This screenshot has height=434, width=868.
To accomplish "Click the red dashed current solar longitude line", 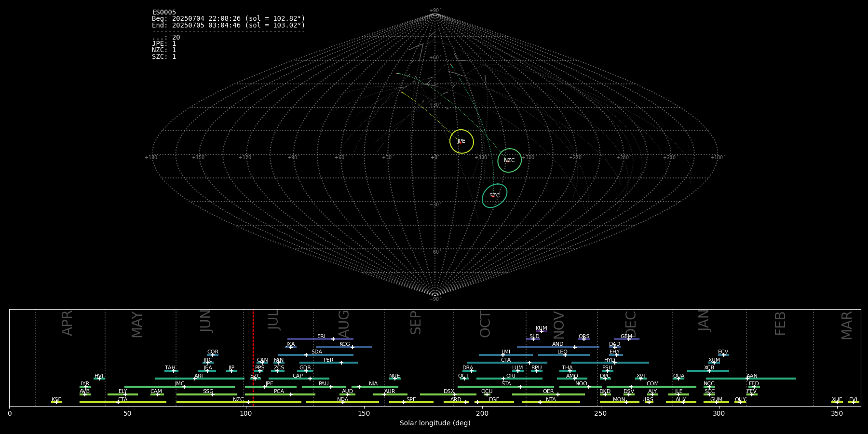I will (x=253, y=357).
